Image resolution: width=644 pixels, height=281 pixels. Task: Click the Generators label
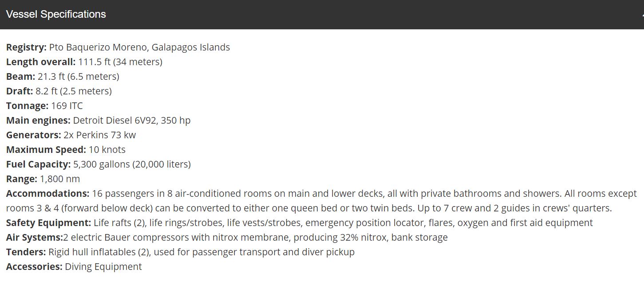[34, 135]
